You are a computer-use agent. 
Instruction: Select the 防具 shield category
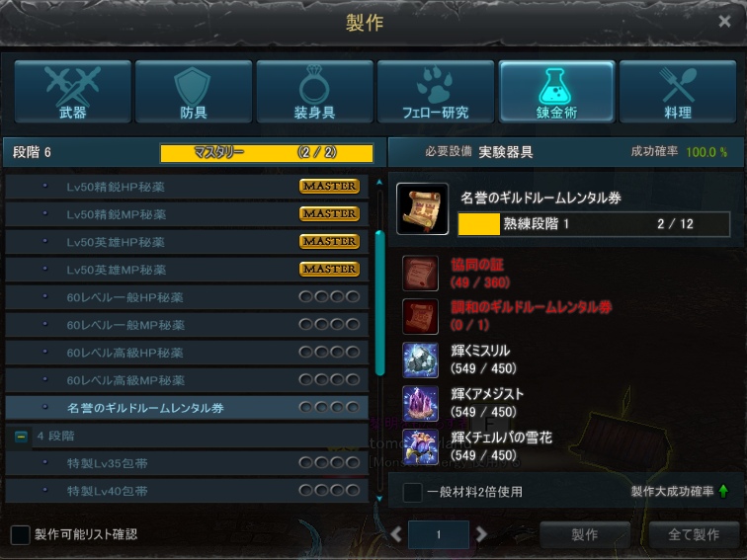194,92
